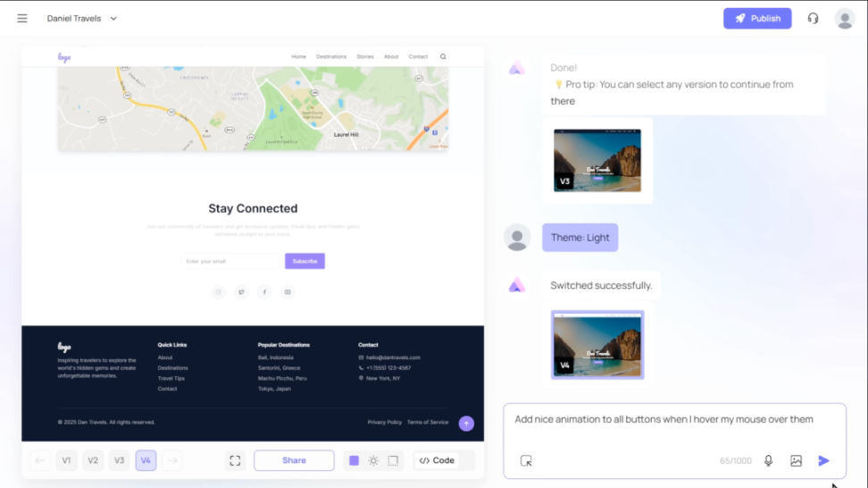Image resolution: width=868 pixels, height=488 pixels.
Task: Open the Privacy Policy link
Action: pos(384,422)
